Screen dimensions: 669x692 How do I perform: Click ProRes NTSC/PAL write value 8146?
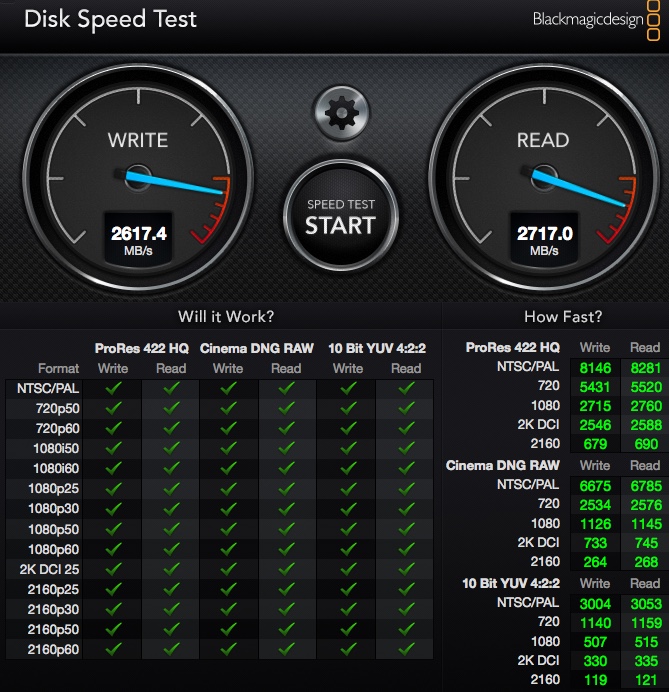(595, 368)
